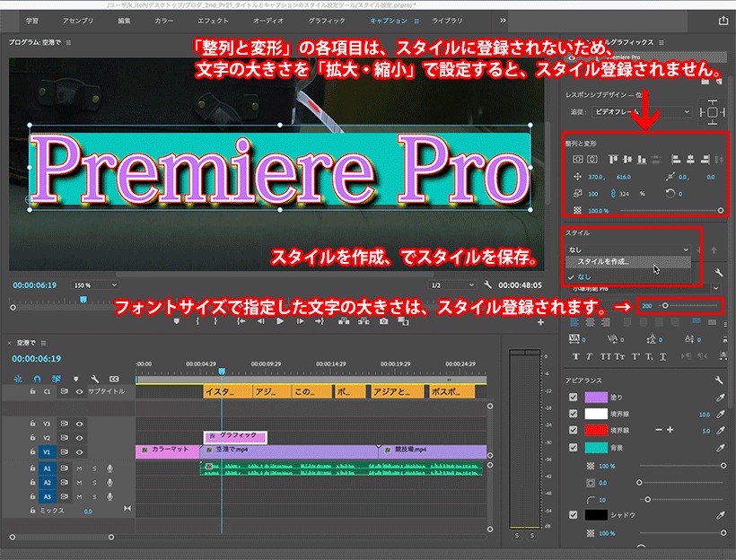Step back one frame in Program monitor
The image size is (736, 560).
pyautogui.click(x=260, y=321)
